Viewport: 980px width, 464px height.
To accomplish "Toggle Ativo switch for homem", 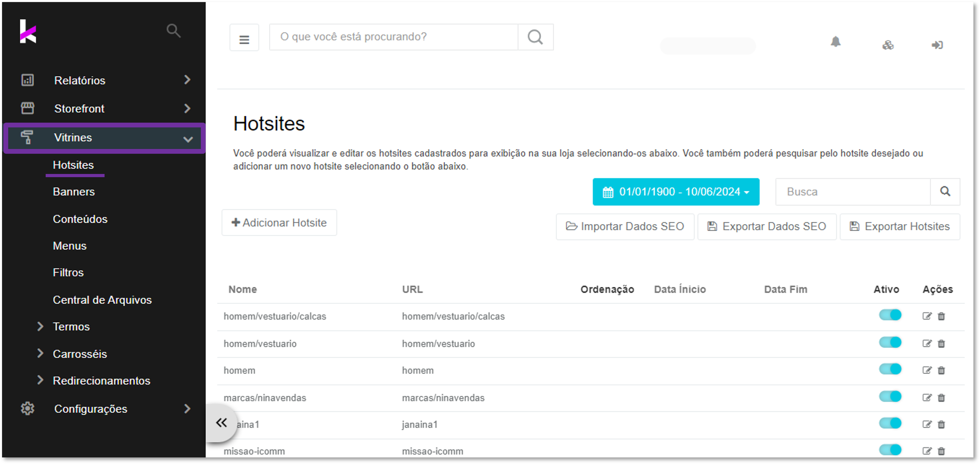I will tap(890, 369).
